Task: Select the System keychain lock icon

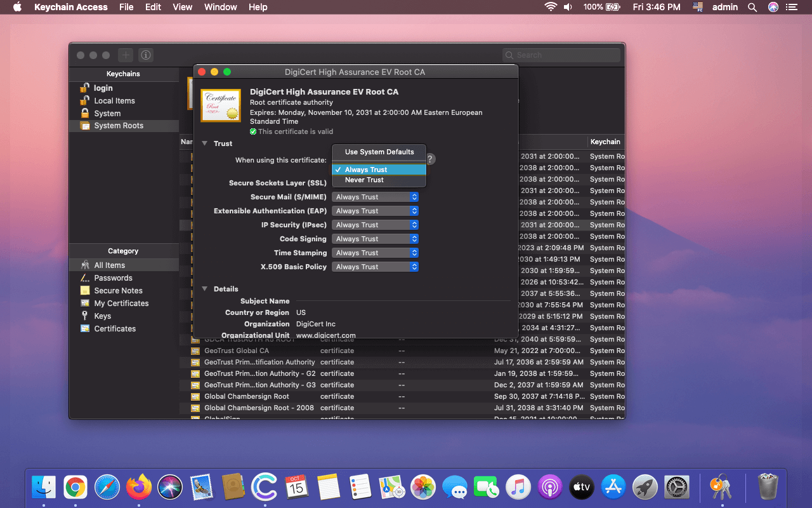Action: 85,113
